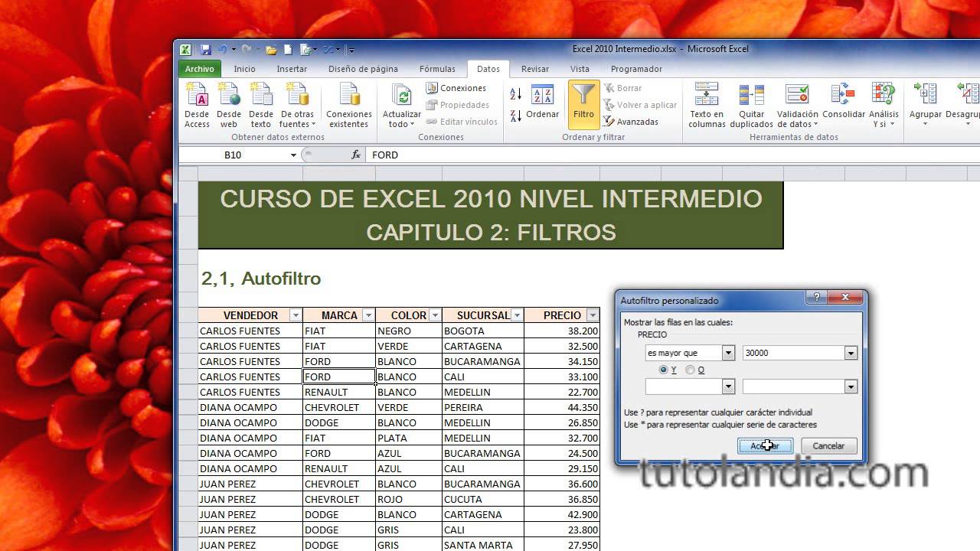Save the workbook with the floppy icon
The height and width of the screenshot is (551, 980).
[205, 50]
